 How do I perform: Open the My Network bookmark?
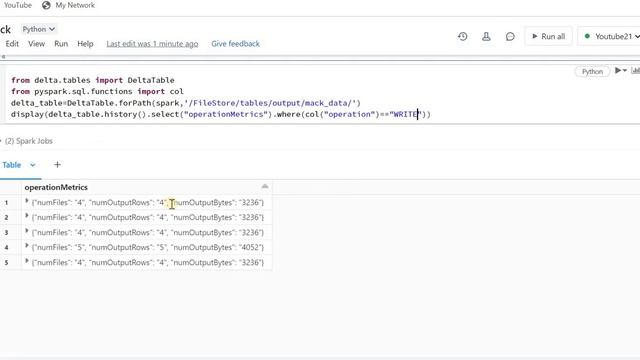coord(75,5)
